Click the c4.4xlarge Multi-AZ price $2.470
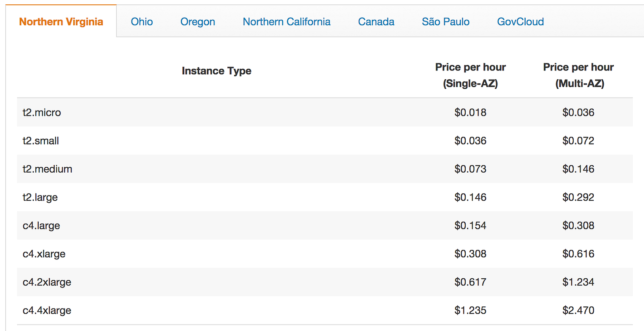 578,310
